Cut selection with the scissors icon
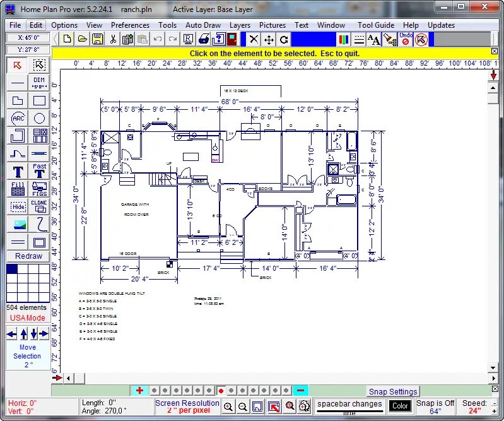Viewport: 504px width, 421px height. click(113, 40)
